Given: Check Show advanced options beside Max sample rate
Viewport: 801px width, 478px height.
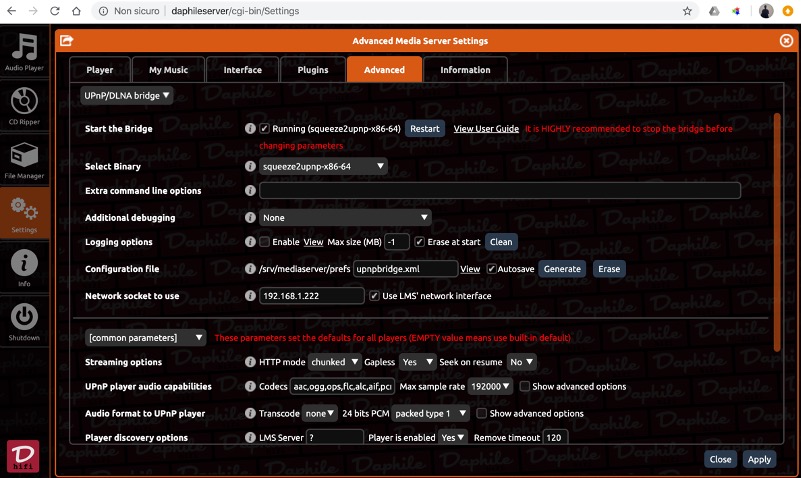Looking at the screenshot, I should click(x=525, y=386).
